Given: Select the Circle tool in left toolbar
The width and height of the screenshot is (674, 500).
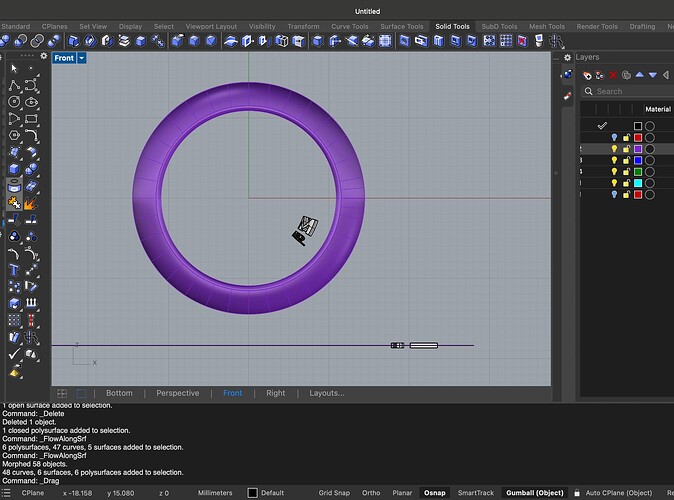Looking at the screenshot, I should tap(14, 102).
